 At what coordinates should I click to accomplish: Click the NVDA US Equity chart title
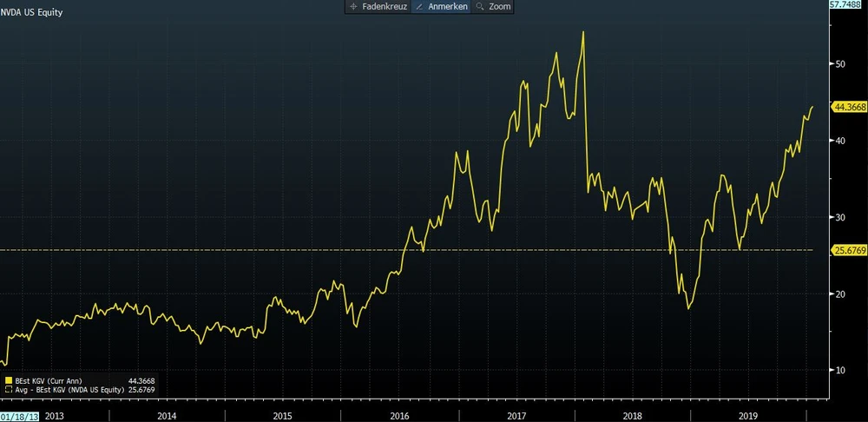click(x=31, y=13)
